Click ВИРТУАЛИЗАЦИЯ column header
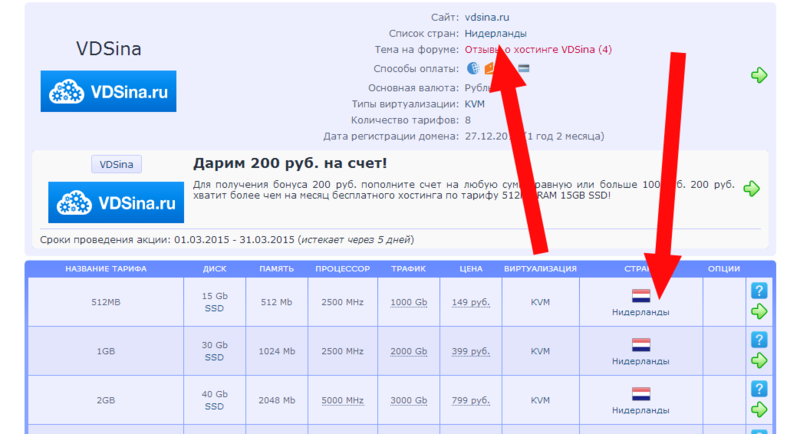The image size is (800, 434). 540,269
